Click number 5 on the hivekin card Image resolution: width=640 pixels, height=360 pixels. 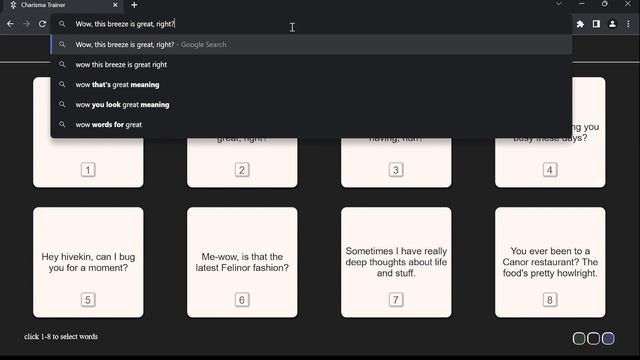click(88, 300)
